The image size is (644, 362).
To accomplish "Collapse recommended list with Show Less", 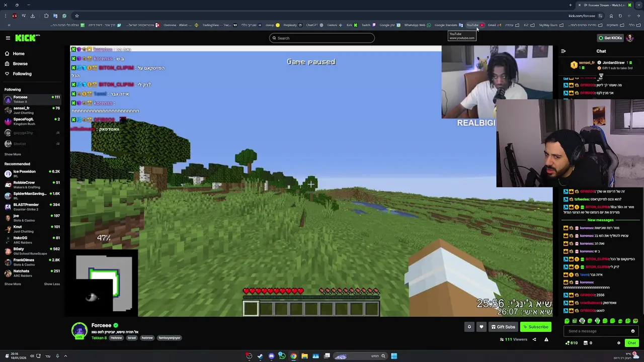I will [52, 284].
